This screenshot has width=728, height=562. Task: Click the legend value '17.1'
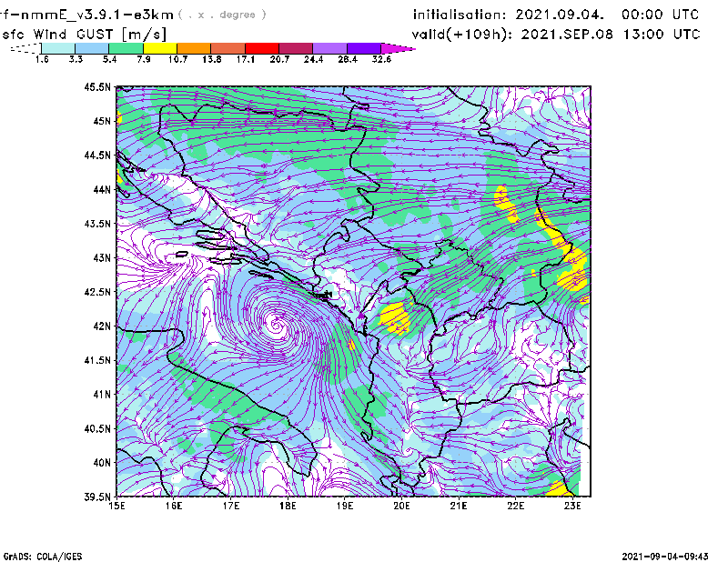coord(246,59)
